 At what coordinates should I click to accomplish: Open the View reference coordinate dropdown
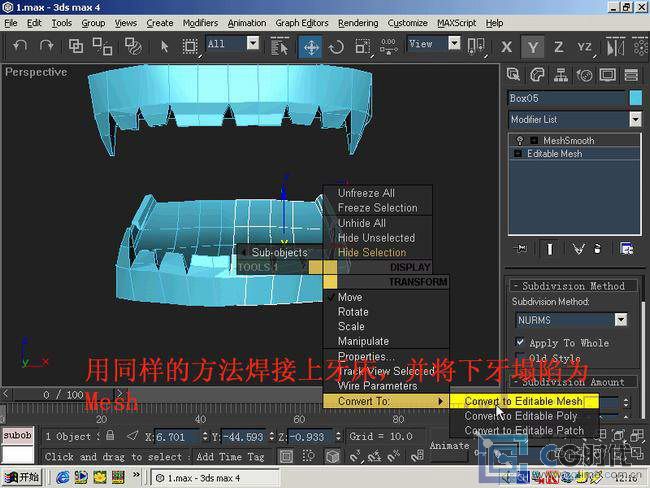pyautogui.click(x=454, y=42)
